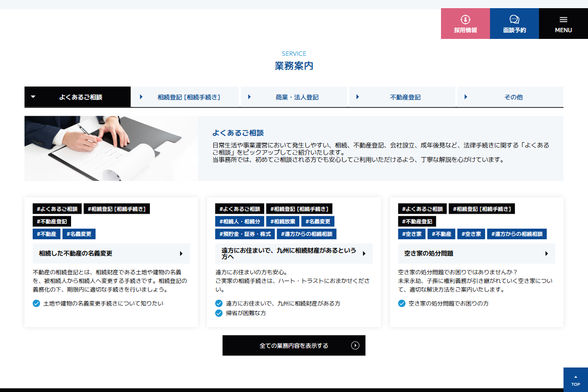This screenshot has height=392, width=588.
Task: Click the #相続放棄 tag
Action: pos(282,221)
